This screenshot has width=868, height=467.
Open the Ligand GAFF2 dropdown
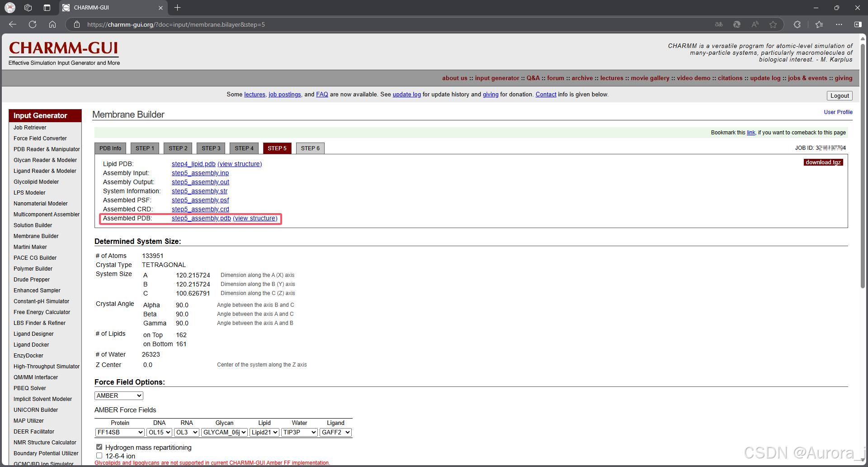point(336,432)
